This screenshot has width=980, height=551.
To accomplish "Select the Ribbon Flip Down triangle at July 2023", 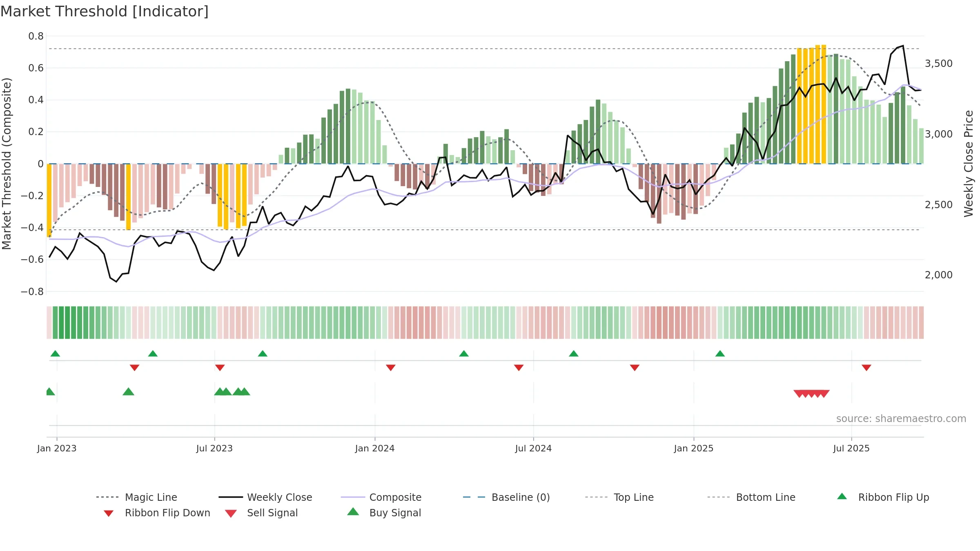I will point(220,368).
